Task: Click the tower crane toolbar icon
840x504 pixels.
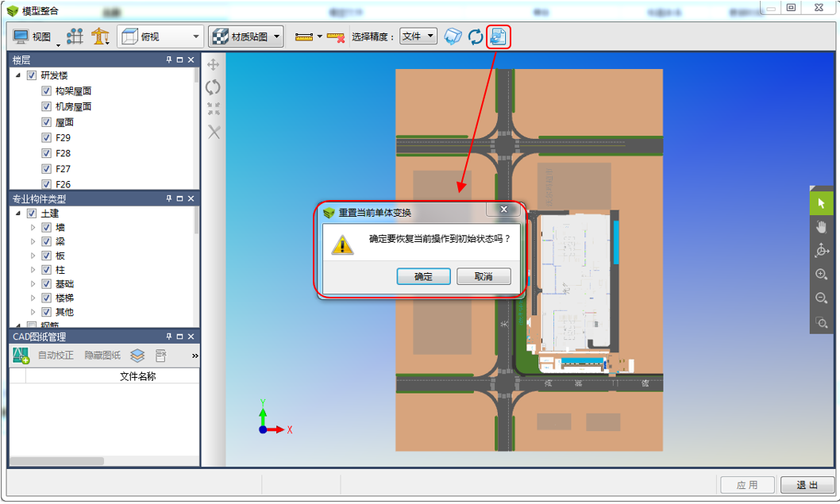Action: point(100,37)
